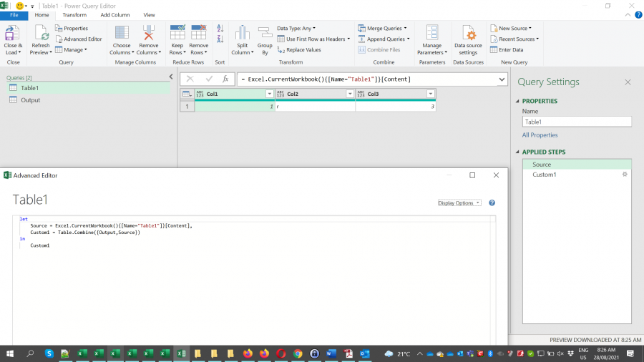
Task: Sort descending with the Z-A icon
Action: [x=220, y=39]
